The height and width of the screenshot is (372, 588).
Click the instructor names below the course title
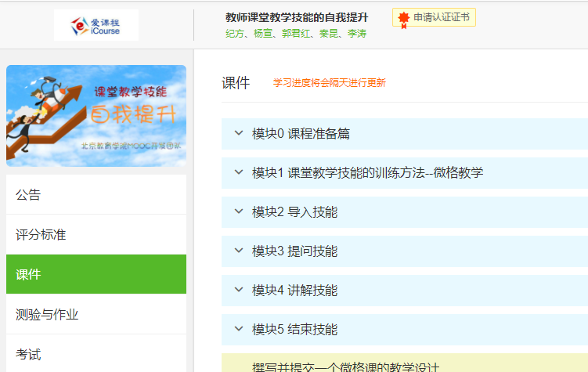[x=296, y=34]
